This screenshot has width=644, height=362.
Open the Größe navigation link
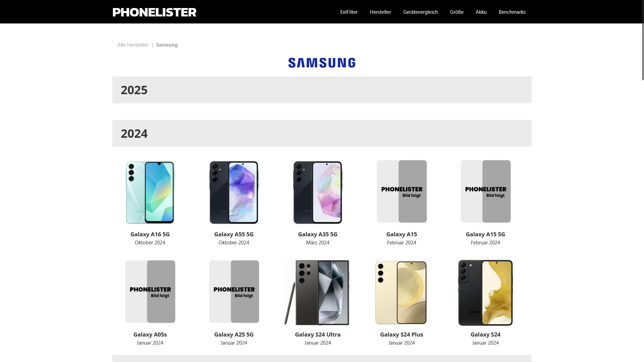[x=457, y=12]
